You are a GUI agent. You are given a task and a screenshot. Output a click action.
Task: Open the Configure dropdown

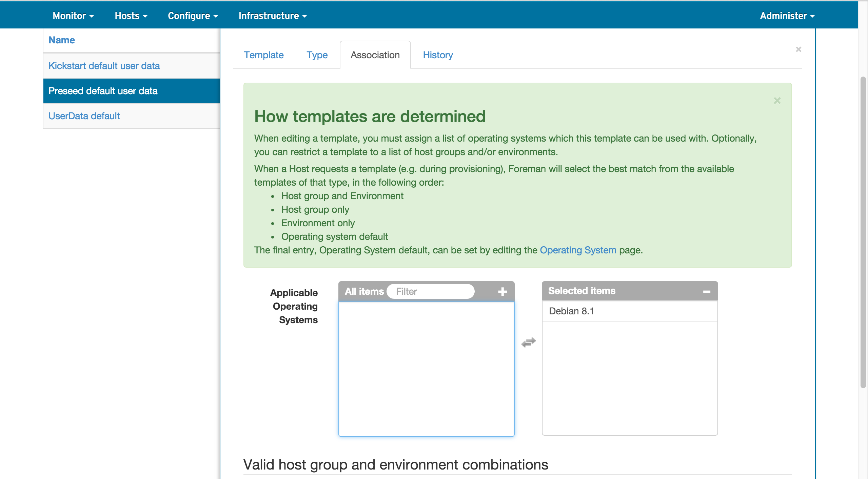[x=193, y=16]
